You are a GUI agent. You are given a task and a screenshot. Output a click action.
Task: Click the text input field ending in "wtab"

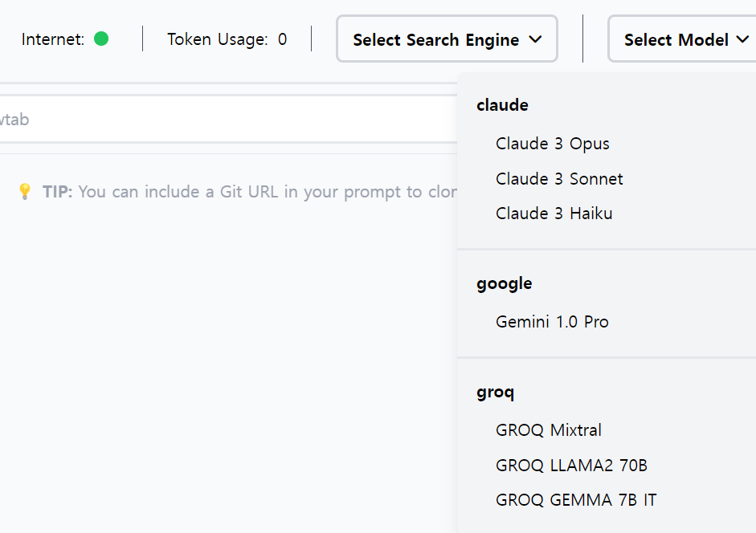225,120
